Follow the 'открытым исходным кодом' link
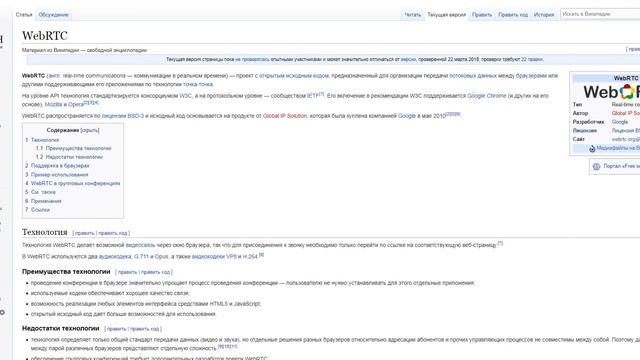Image resolution: width=640 pixels, height=360 pixels. (x=293, y=76)
